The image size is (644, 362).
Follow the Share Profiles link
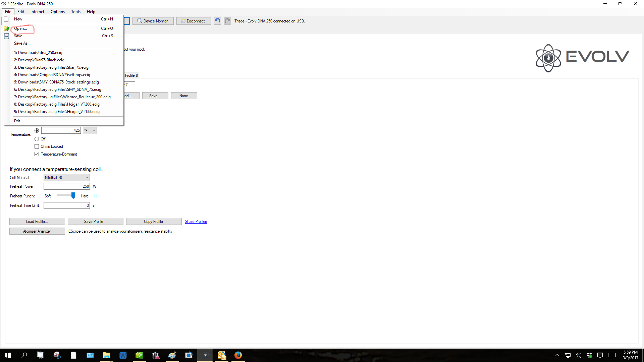[x=196, y=222]
